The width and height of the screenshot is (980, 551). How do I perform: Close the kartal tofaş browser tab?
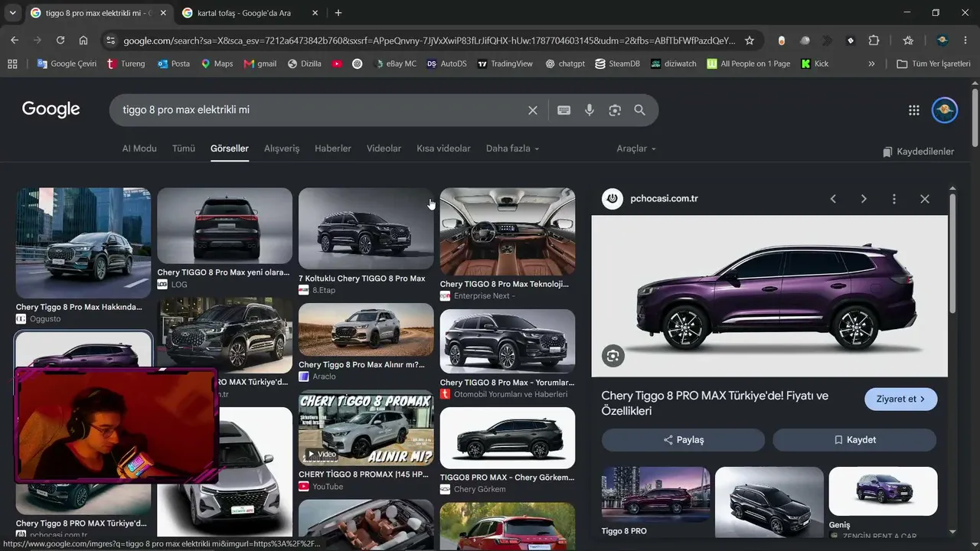[x=315, y=13]
